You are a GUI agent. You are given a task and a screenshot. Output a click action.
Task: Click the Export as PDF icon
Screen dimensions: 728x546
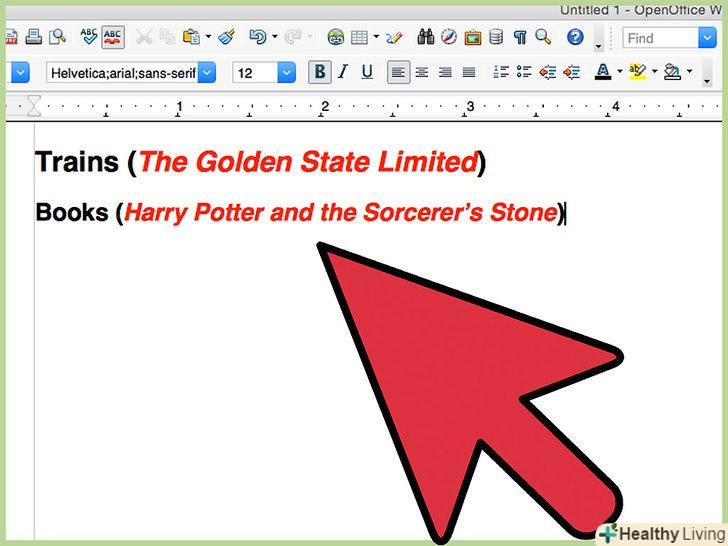point(11,37)
